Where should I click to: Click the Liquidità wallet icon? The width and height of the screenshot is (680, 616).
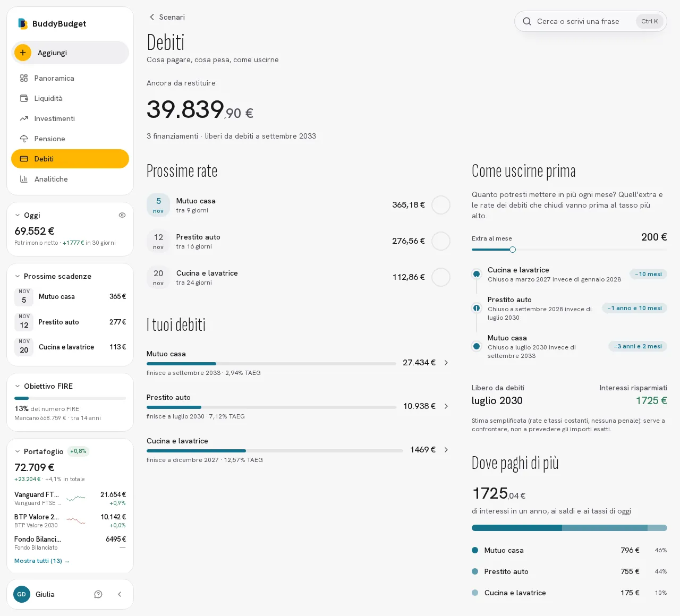point(24,98)
